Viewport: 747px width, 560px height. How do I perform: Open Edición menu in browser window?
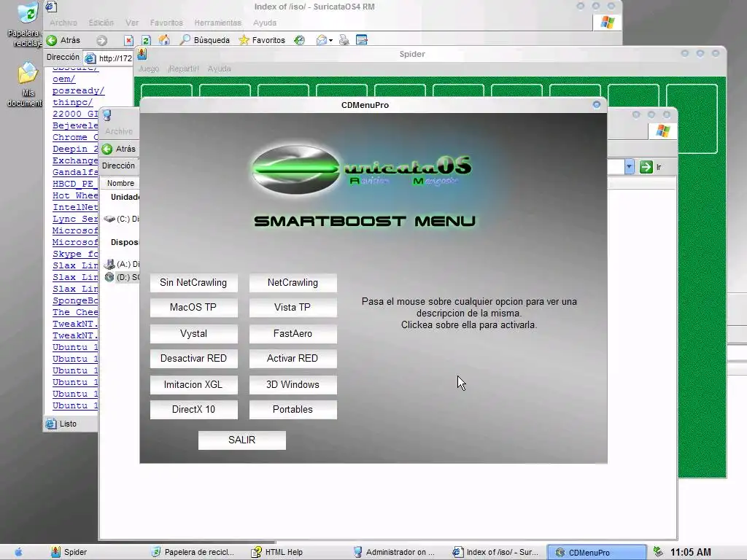pos(101,23)
